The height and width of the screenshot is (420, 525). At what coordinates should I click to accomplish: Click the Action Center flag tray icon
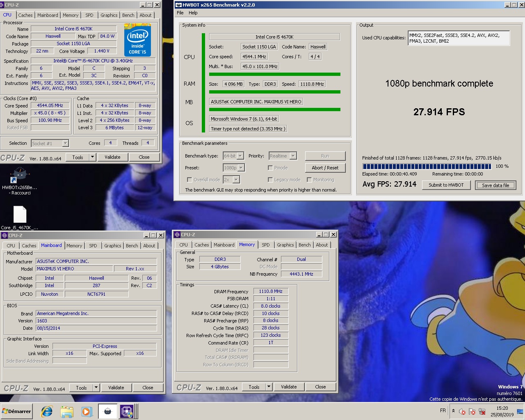pyautogui.click(x=472, y=411)
